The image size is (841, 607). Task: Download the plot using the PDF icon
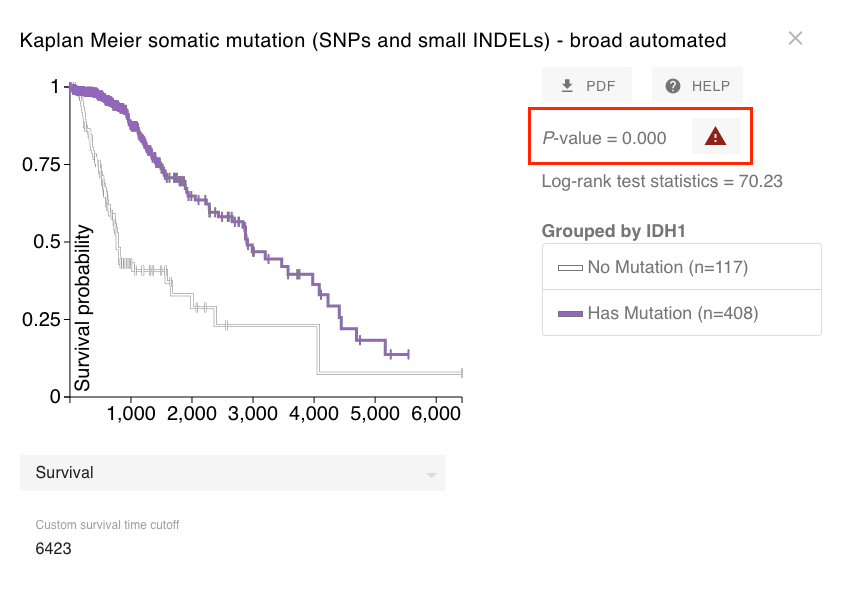click(x=567, y=86)
